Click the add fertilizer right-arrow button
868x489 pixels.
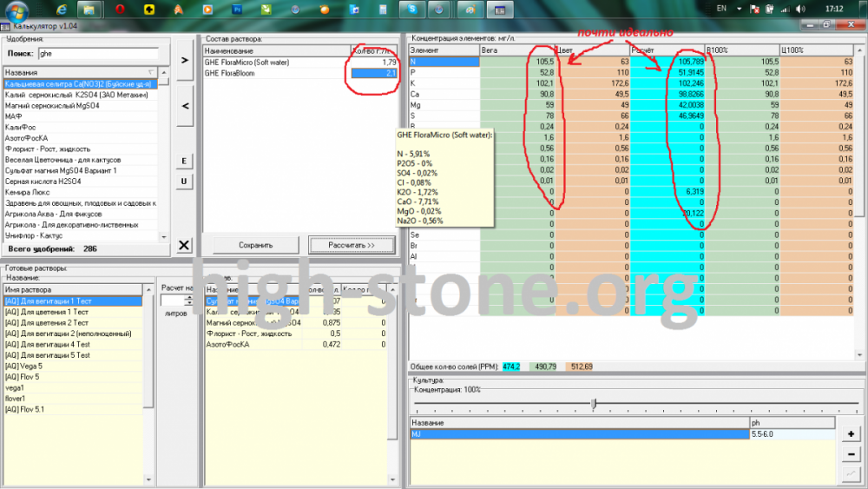(x=185, y=60)
